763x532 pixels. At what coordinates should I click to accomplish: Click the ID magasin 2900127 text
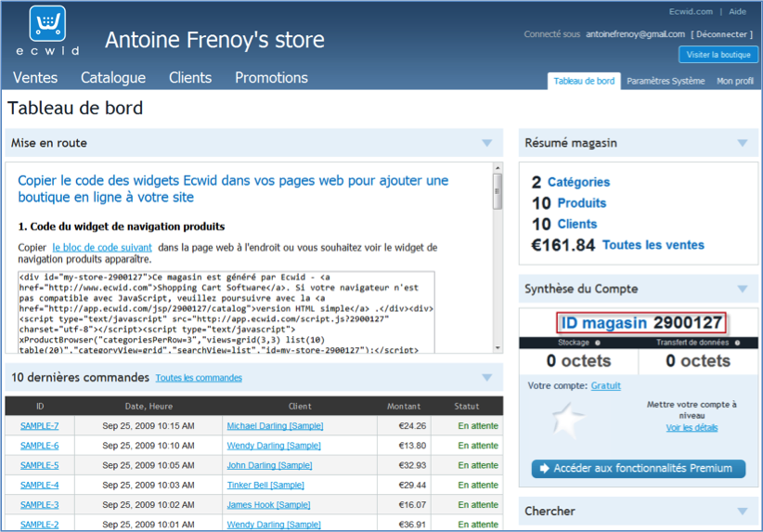(x=641, y=323)
